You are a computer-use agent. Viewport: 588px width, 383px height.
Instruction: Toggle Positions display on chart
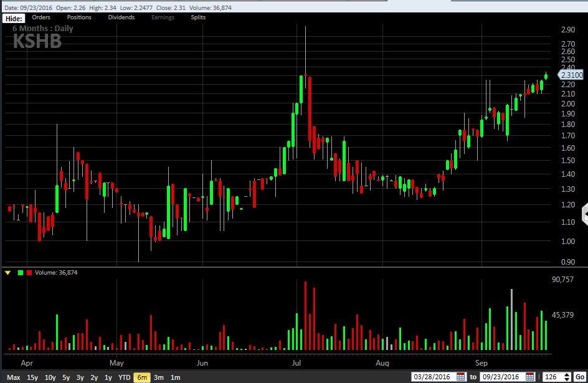tap(79, 17)
